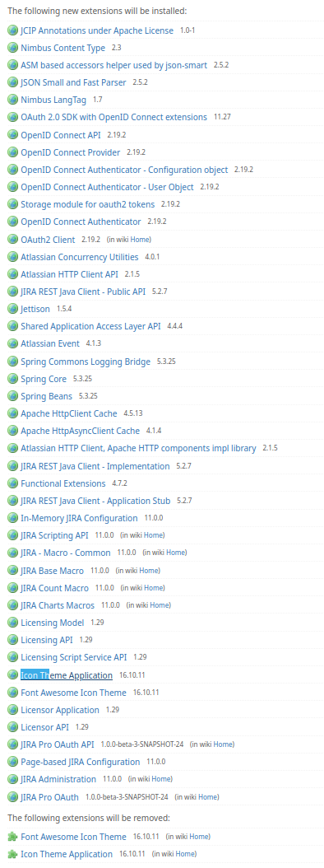
Task: Click 'The following extensions will be removed:' heading
Action: 89,819
